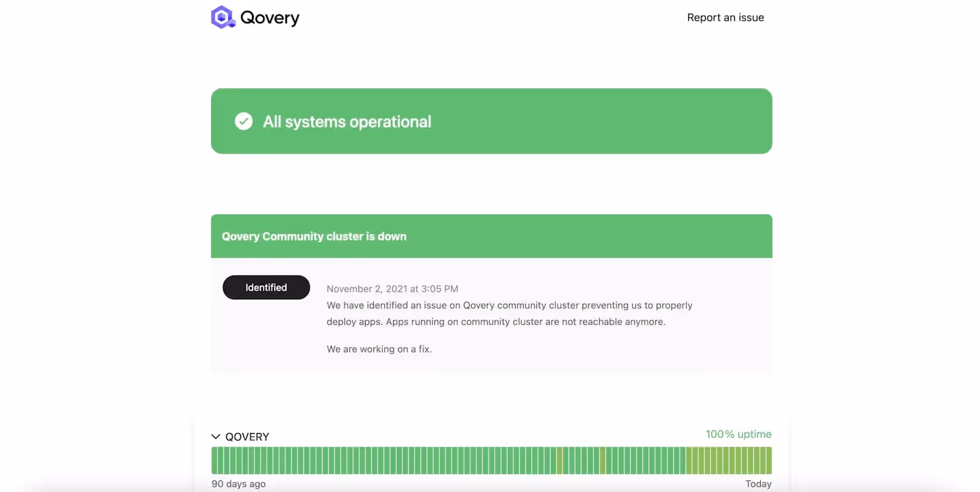Click the Qovery Community cluster is down header
980x492 pixels.
(x=314, y=235)
